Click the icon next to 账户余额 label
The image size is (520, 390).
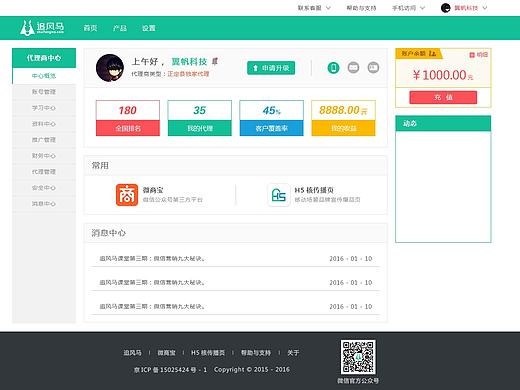click(432, 53)
